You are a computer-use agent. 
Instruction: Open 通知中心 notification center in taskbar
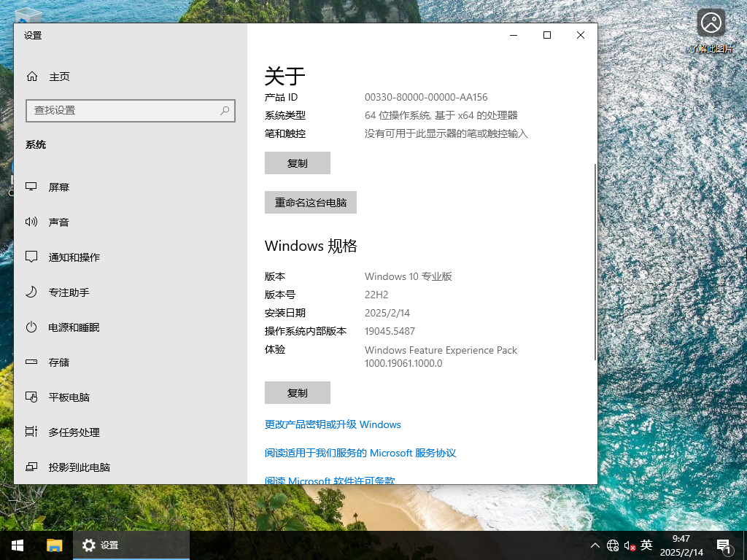[724, 545]
